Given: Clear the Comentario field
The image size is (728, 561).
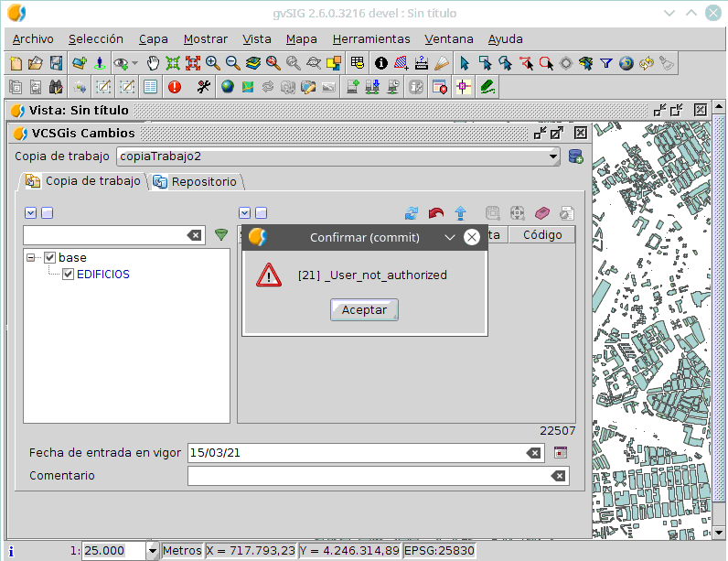Looking at the screenshot, I should point(559,476).
